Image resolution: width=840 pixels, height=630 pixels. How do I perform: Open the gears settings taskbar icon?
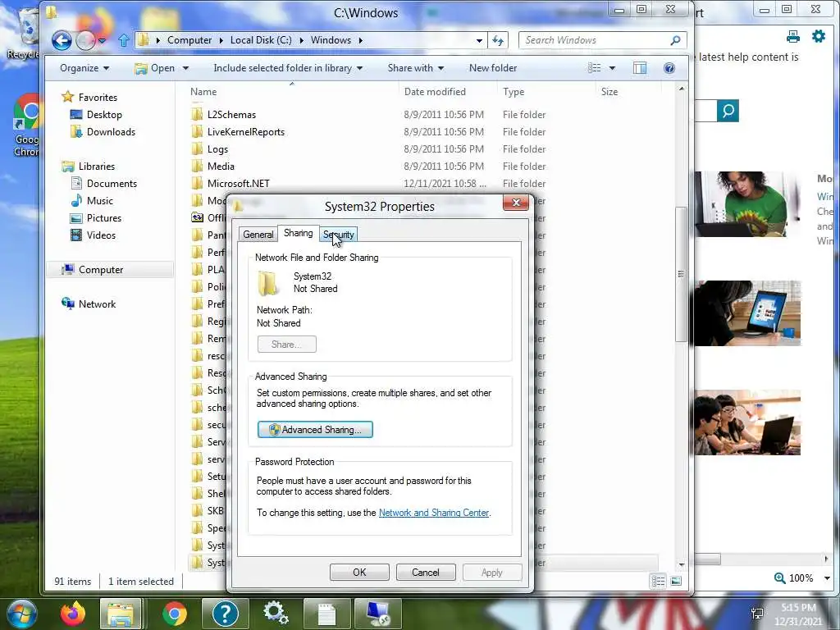click(x=276, y=613)
